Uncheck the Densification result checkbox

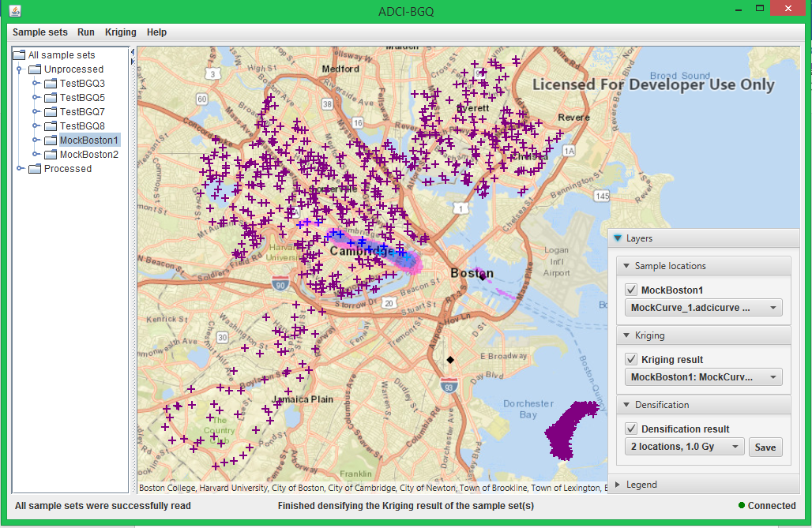[x=631, y=429]
